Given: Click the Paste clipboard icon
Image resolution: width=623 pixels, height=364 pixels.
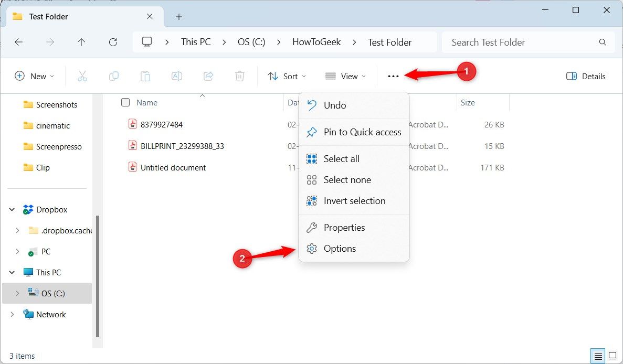Looking at the screenshot, I should 145,76.
